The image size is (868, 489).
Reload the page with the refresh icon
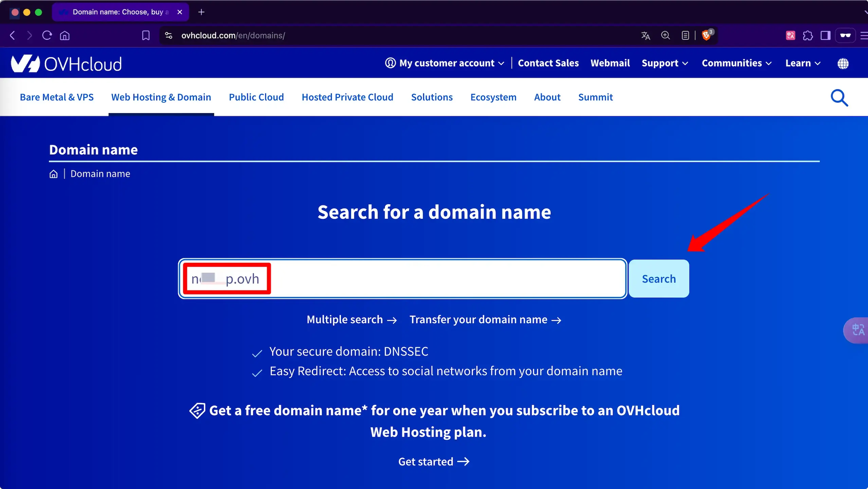pyautogui.click(x=47, y=35)
